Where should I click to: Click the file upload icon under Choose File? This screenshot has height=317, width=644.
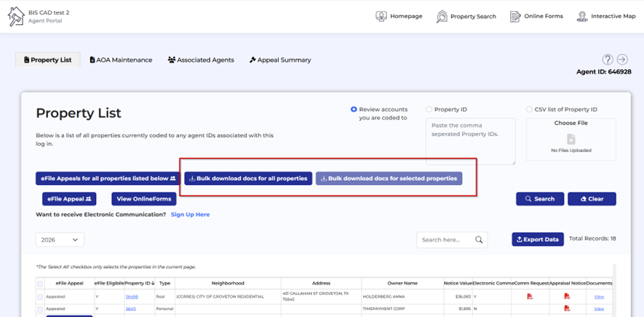[571, 139]
